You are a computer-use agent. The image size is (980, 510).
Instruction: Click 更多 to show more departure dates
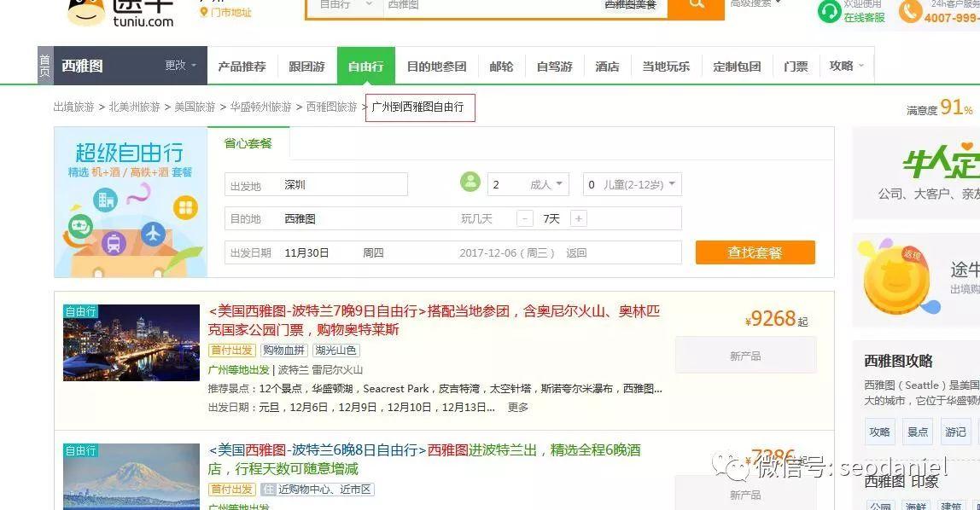click(518, 407)
